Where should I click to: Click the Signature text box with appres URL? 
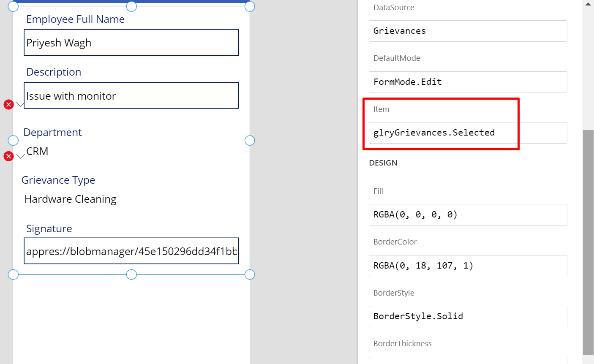point(131,251)
